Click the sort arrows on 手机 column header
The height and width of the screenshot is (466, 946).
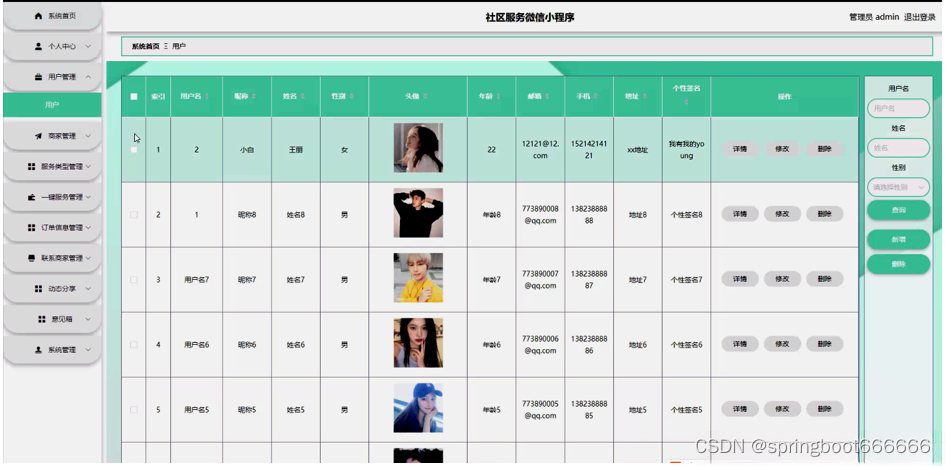[x=596, y=97]
